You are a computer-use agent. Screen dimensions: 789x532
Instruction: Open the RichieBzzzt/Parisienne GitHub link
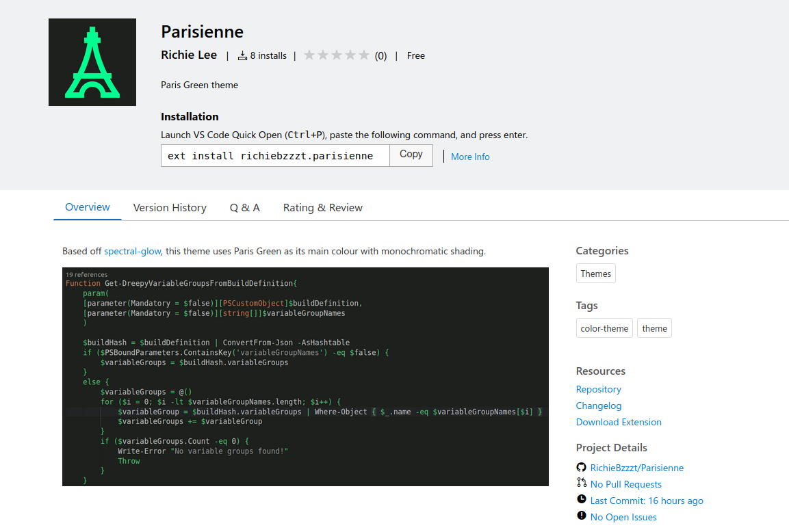[636, 468]
